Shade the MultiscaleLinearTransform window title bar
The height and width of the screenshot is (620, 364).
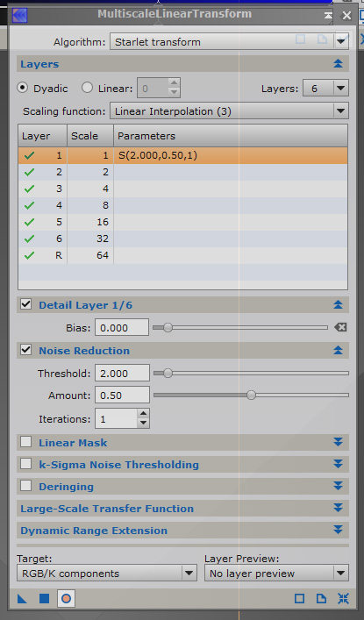[x=328, y=16]
